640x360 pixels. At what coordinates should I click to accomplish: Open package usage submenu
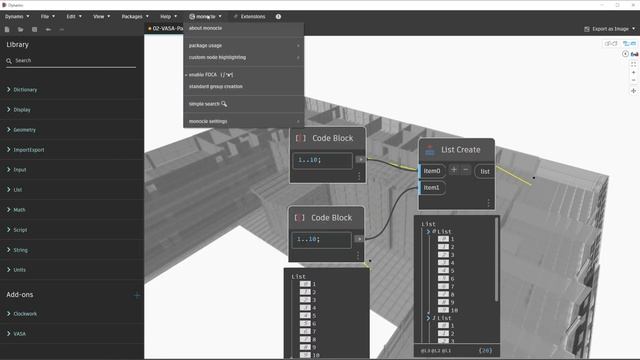point(243,45)
